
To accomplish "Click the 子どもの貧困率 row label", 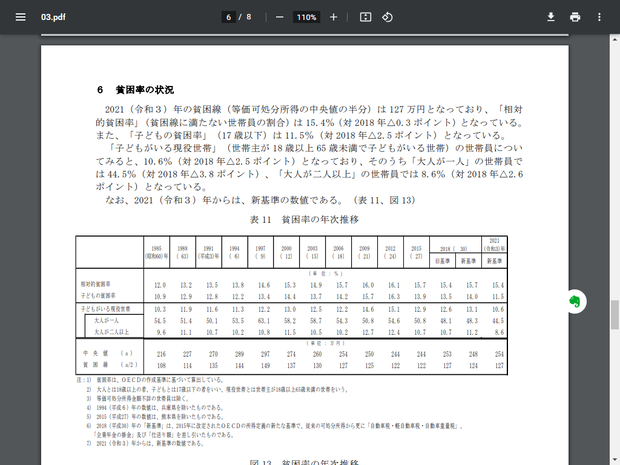I will click(98, 295).
